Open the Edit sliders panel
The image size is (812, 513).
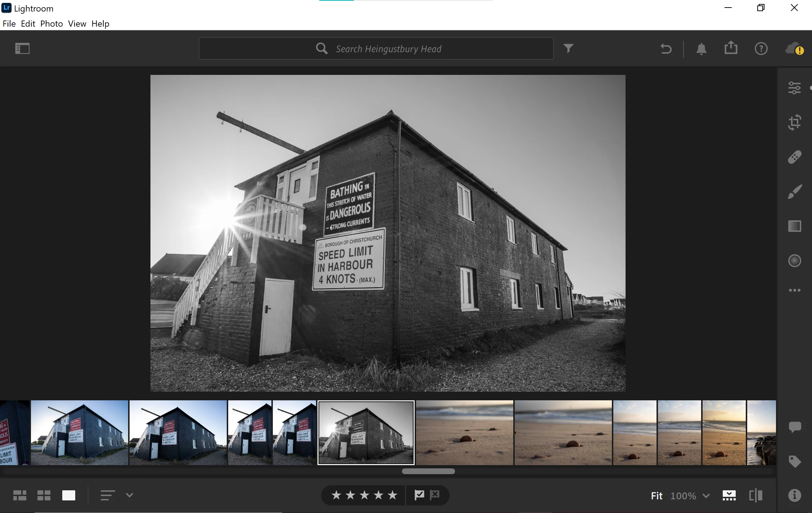click(794, 88)
